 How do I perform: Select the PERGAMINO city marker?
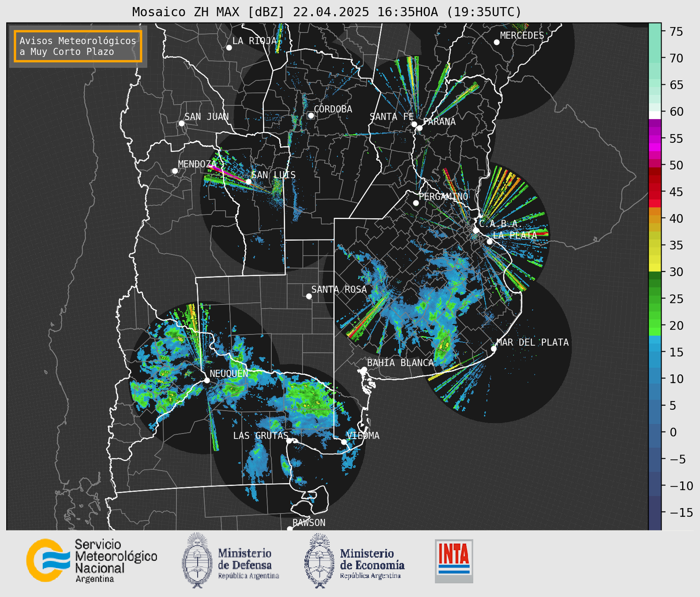416,203
